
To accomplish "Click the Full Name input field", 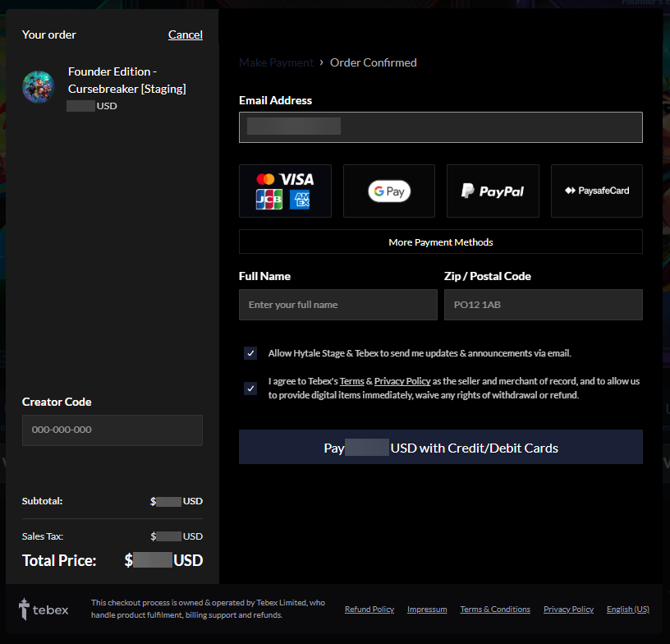I will tap(337, 305).
